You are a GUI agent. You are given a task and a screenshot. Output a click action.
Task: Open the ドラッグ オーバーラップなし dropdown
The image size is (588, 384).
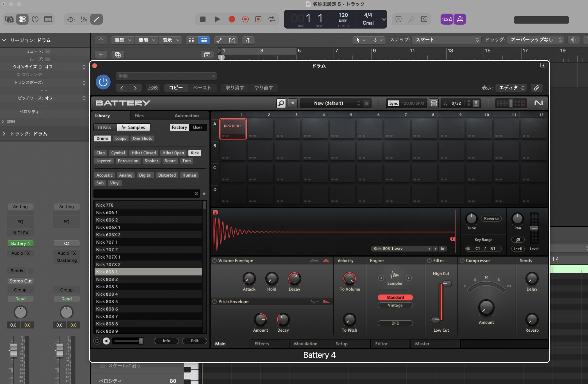point(535,40)
